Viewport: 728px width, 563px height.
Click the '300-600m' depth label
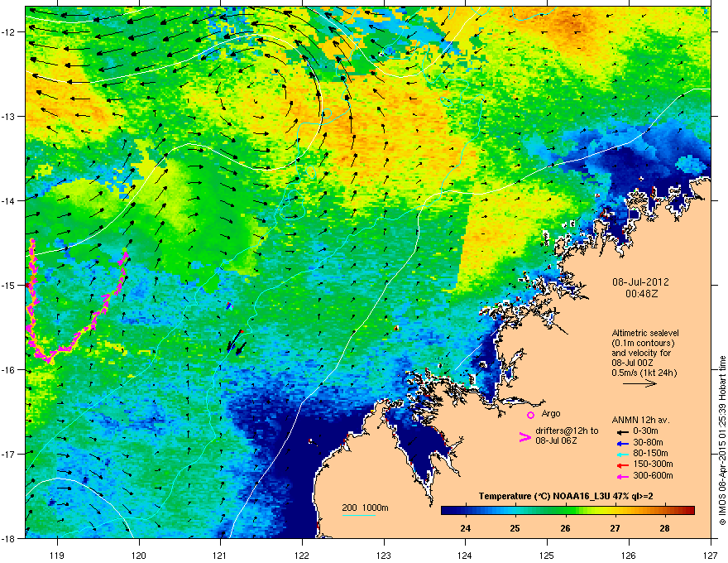pyautogui.click(x=653, y=476)
